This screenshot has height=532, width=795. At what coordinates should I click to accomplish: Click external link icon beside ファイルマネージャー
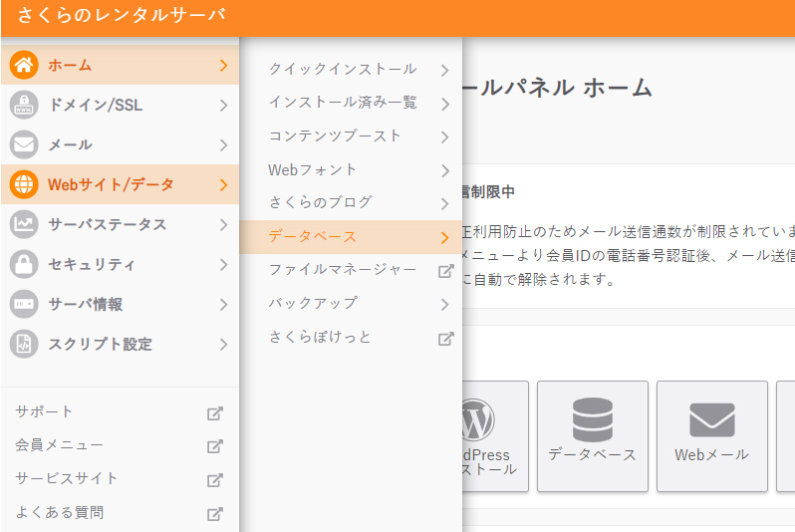coord(445,271)
